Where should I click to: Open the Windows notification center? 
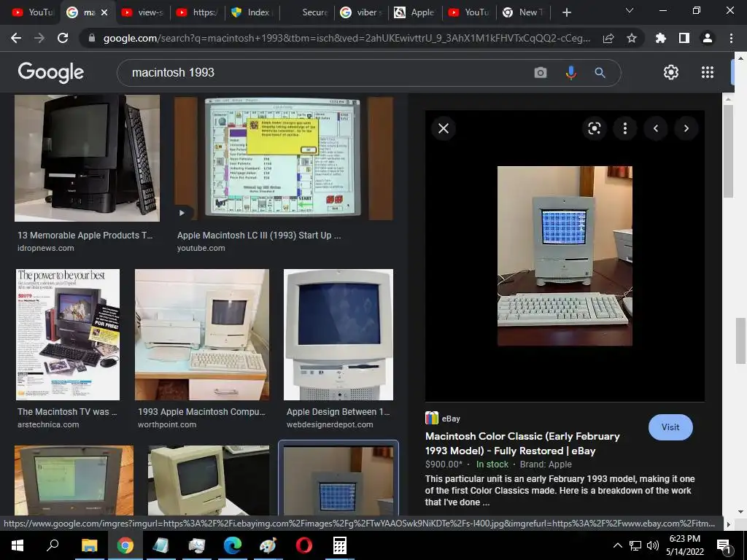(x=724, y=545)
